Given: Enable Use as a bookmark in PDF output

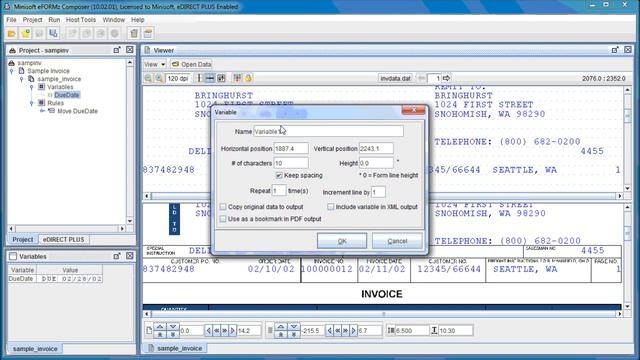Looking at the screenshot, I should [223, 219].
